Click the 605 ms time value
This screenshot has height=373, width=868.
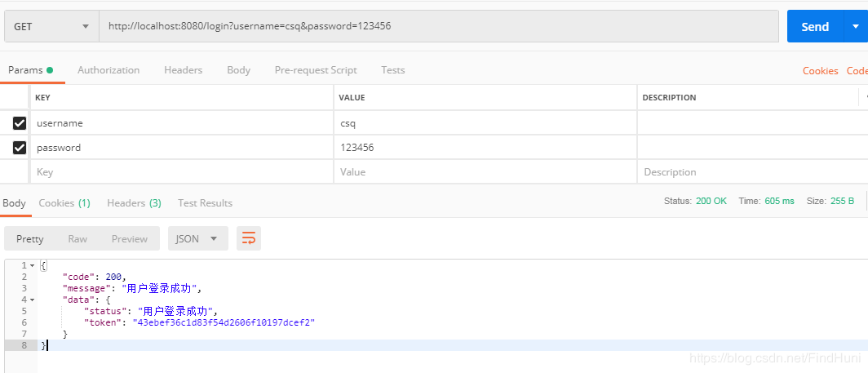(779, 201)
